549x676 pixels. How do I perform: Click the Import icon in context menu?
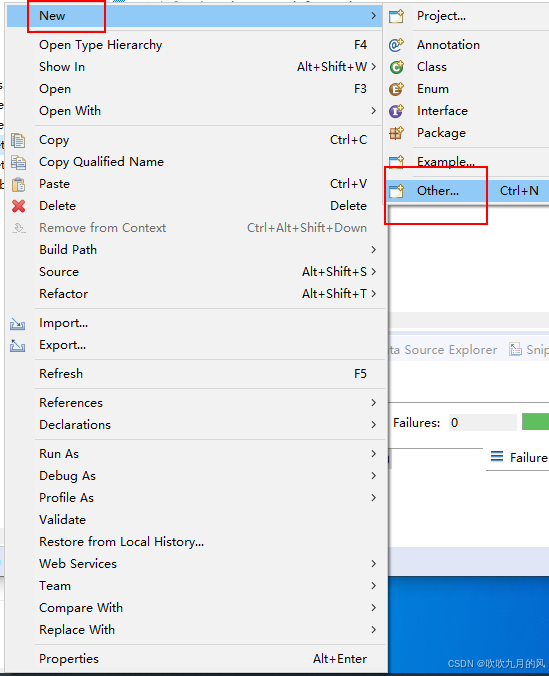[x=18, y=323]
